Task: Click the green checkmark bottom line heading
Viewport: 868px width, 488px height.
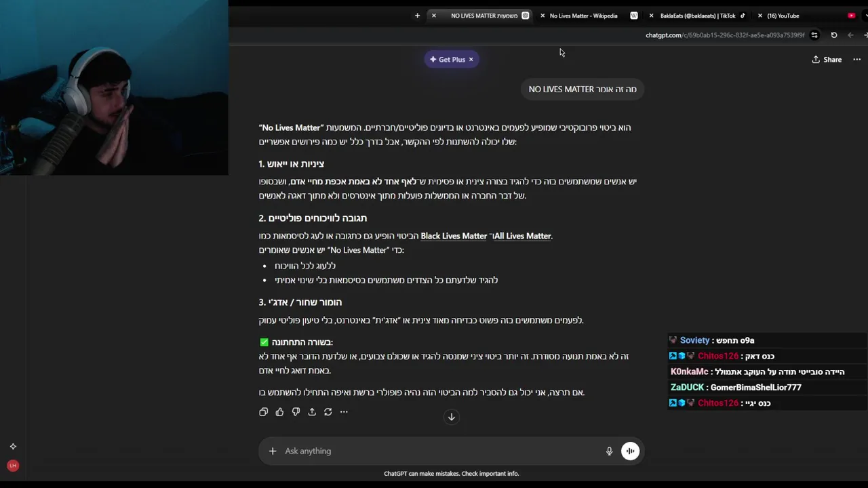Action: [x=296, y=342]
